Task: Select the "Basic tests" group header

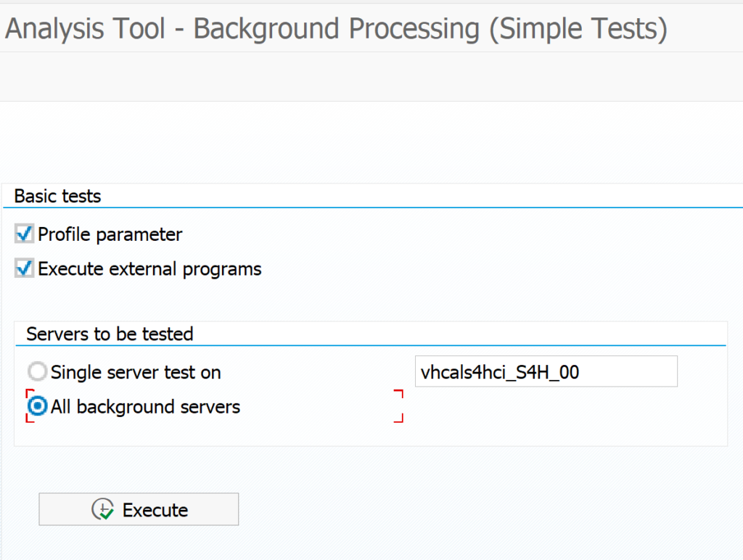Action: pyautogui.click(x=58, y=196)
